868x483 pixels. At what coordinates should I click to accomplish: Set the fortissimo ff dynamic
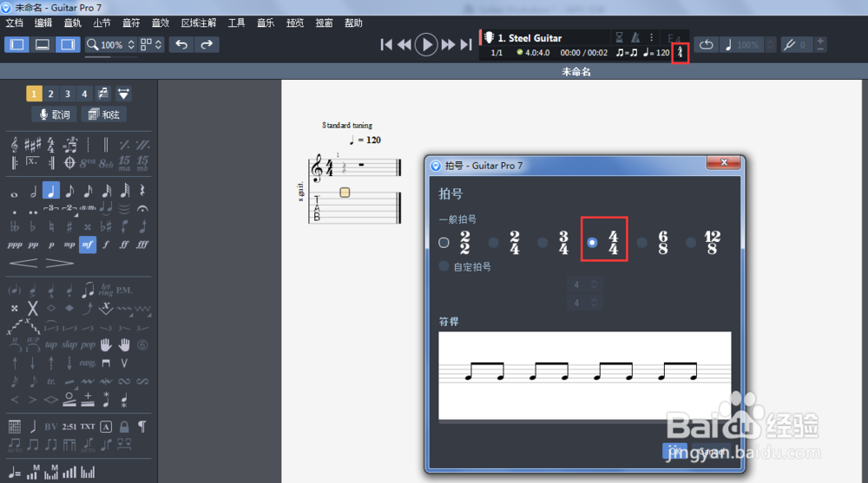click(124, 245)
